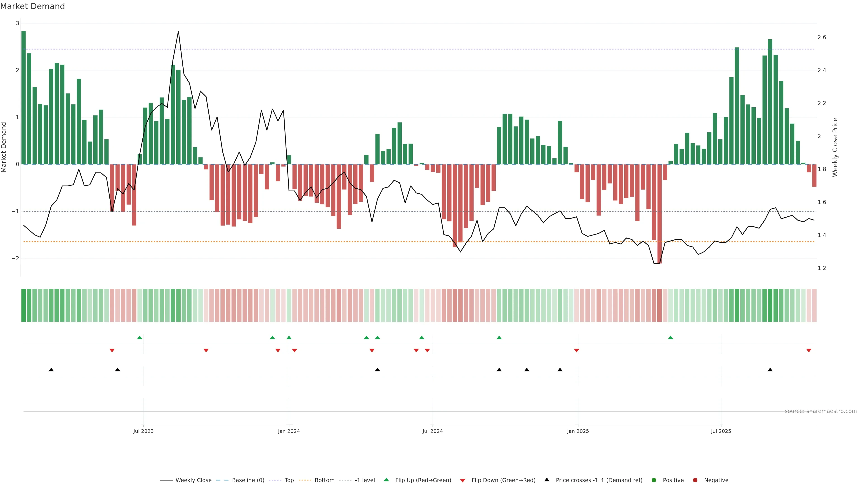
Task: Click the first green flip-up marker near Jul 2023
Action: 140,338
